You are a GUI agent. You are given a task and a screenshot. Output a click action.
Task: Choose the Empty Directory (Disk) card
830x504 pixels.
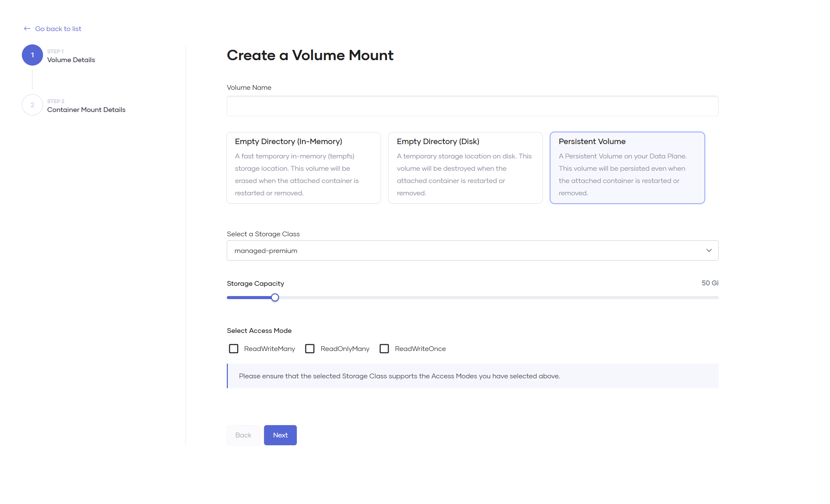click(465, 168)
